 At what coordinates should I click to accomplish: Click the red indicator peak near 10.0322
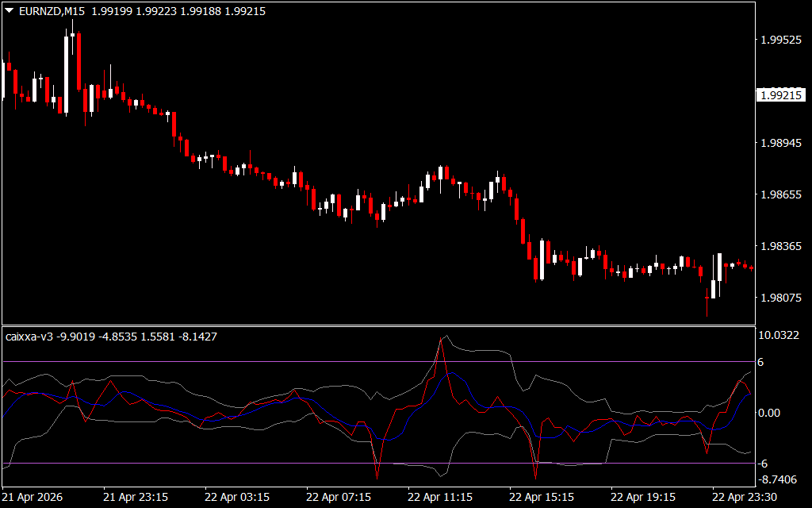[x=441, y=338]
